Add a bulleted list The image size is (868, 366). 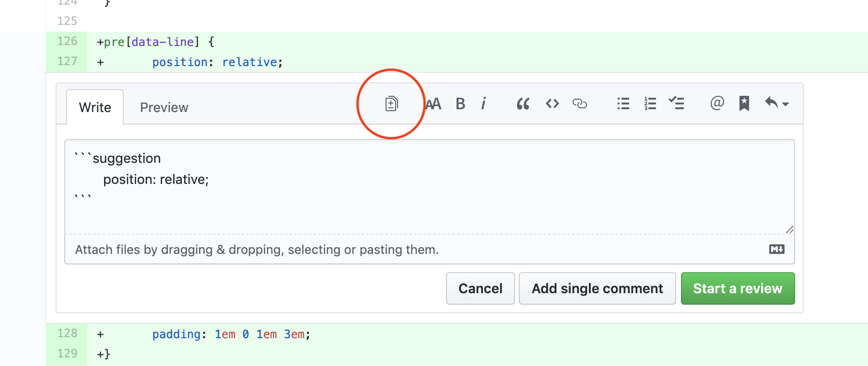[x=623, y=103]
